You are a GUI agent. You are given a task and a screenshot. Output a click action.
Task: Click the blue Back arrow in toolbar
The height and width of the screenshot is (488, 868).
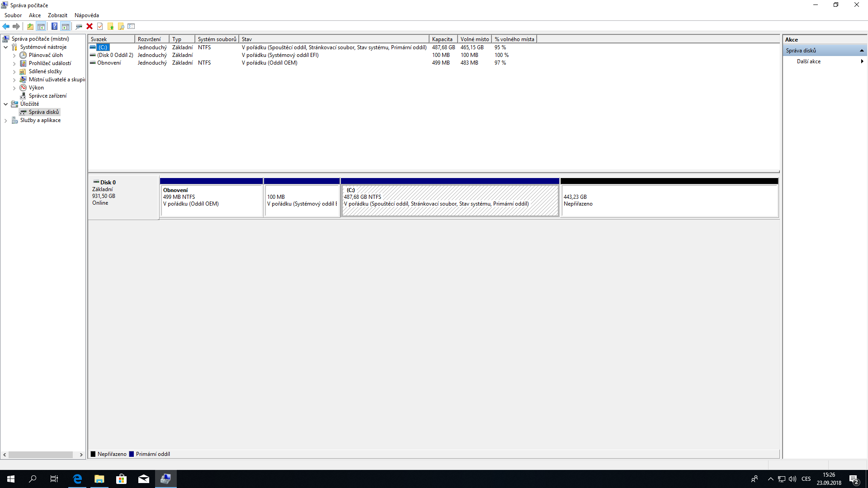click(6, 26)
